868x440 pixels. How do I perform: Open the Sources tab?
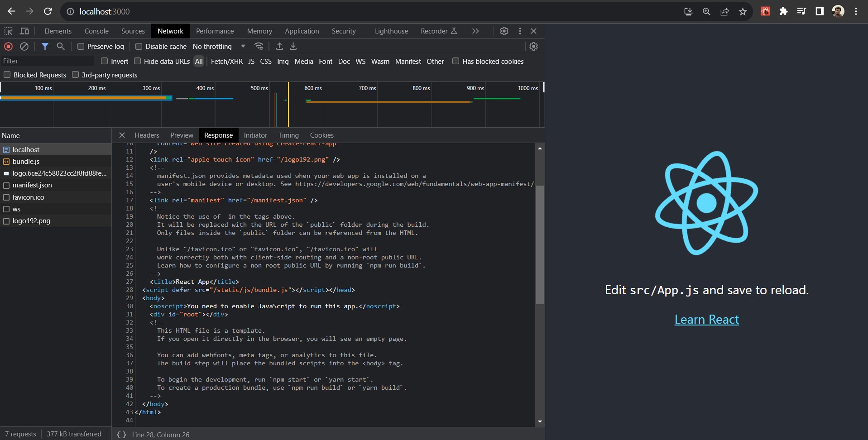[x=133, y=31]
